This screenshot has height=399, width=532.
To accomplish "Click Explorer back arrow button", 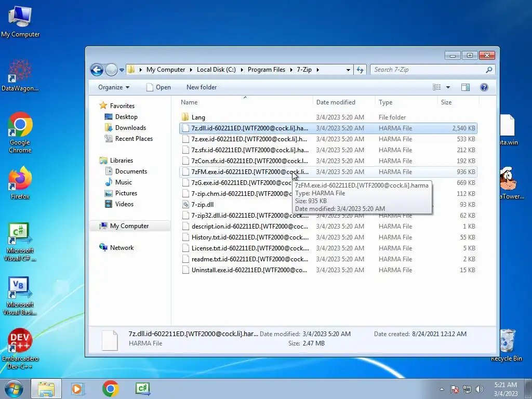I will [97, 70].
